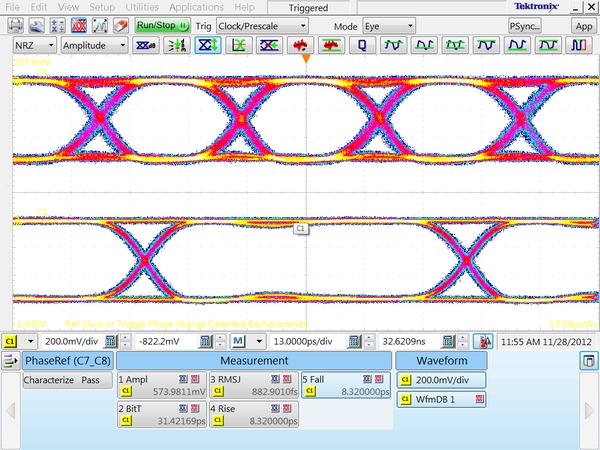Image resolution: width=600 pixels, height=450 pixels.
Task: Select the highlighted eye crossing measurement icon
Action: [x=208, y=45]
